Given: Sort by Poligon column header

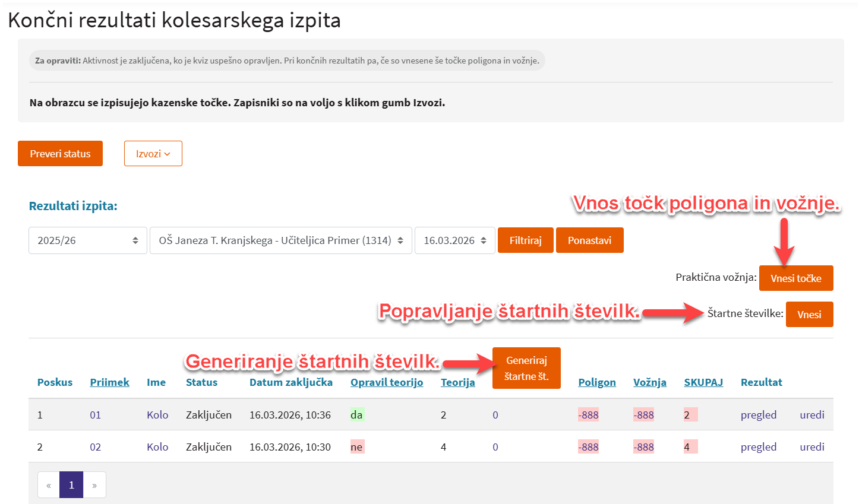Looking at the screenshot, I should point(596,382).
